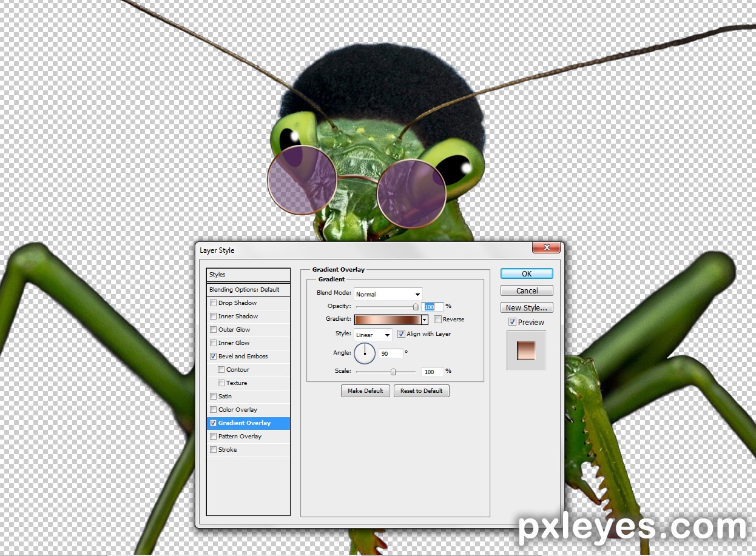Select the Stroke row label
Image resolution: width=756 pixels, height=556 pixels.
[x=228, y=450]
